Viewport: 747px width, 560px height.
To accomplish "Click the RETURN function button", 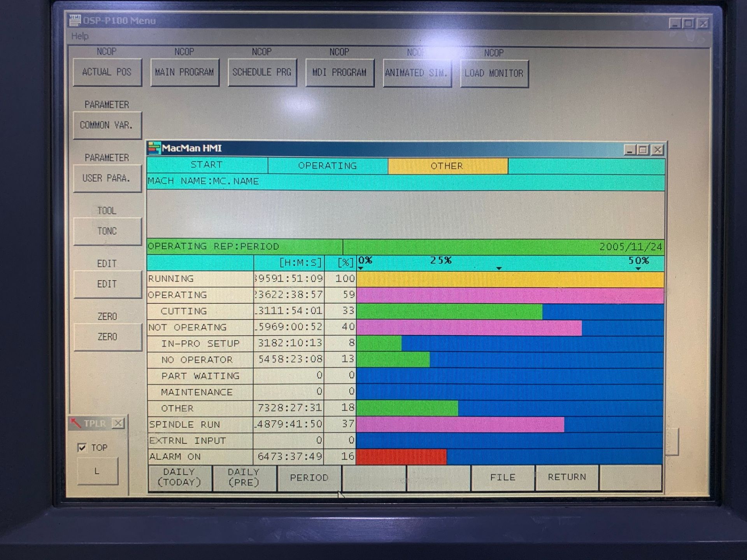I will pyautogui.click(x=567, y=477).
